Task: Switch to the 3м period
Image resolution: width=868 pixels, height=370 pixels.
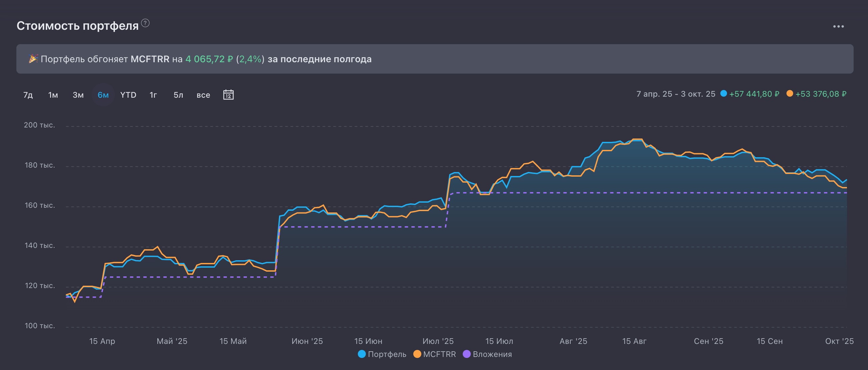Action: click(x=78, y=95)
